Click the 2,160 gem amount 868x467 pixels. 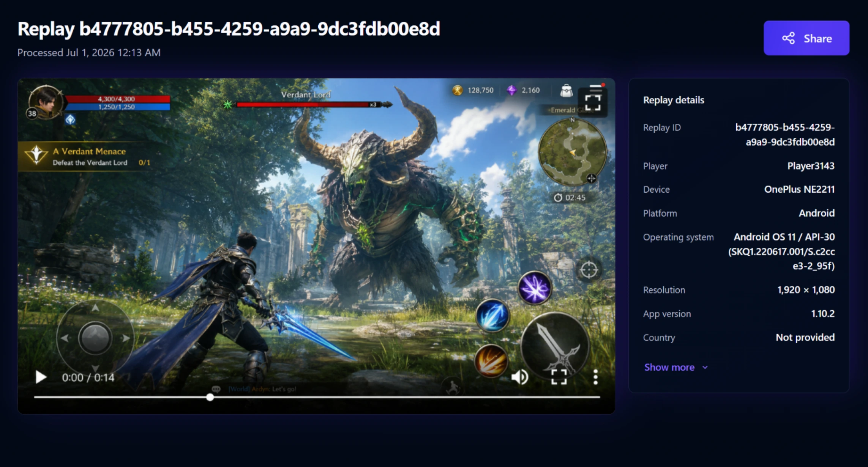tap(530, 90)
